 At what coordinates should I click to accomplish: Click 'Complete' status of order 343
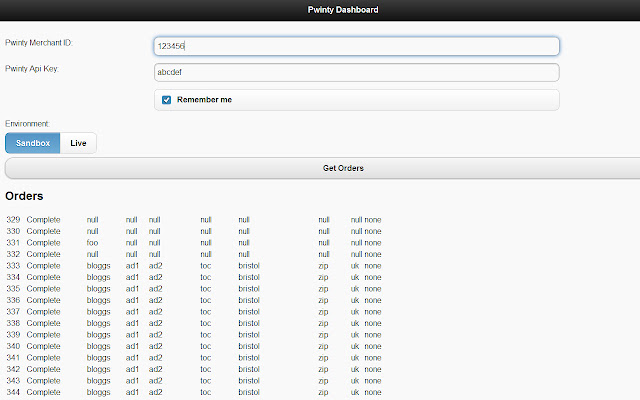(43, 381)
